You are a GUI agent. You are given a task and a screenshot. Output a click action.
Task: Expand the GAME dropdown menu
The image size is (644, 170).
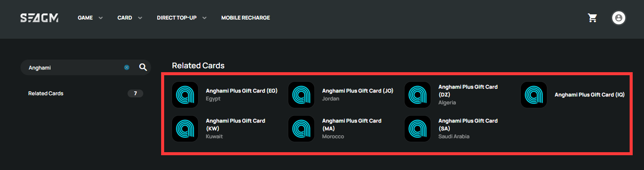[x=90, y=18]
